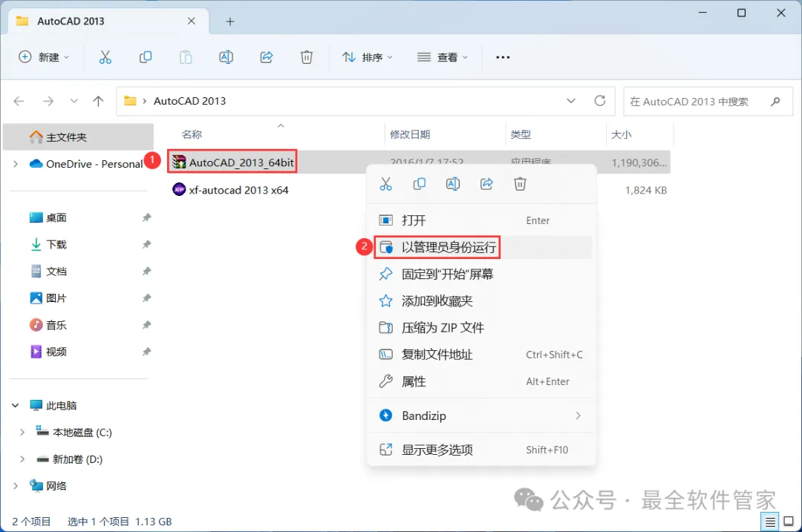The width and height of the screenshot is (802, 532).
Task: Click the pin icon next to 文档
Action: pyautogui.click(x=146, y=272)
